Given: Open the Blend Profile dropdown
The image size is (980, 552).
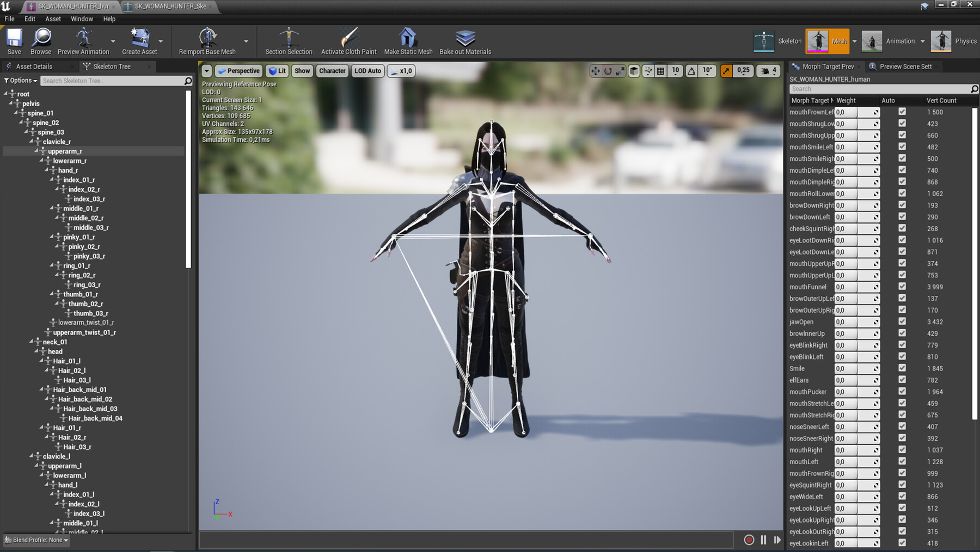Looking at the screenshot, I should click(x=36, y=539).
